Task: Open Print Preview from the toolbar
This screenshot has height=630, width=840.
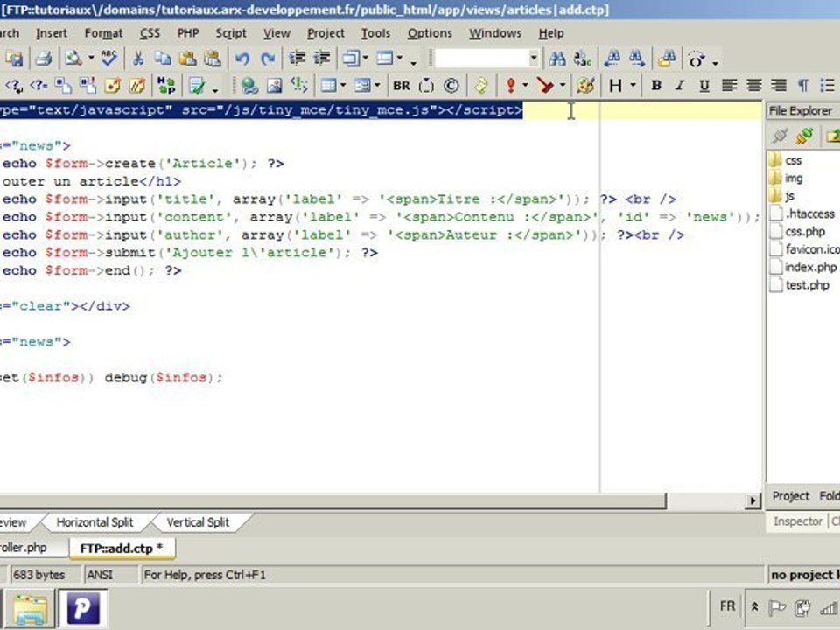Action: (x=73, y=59)
